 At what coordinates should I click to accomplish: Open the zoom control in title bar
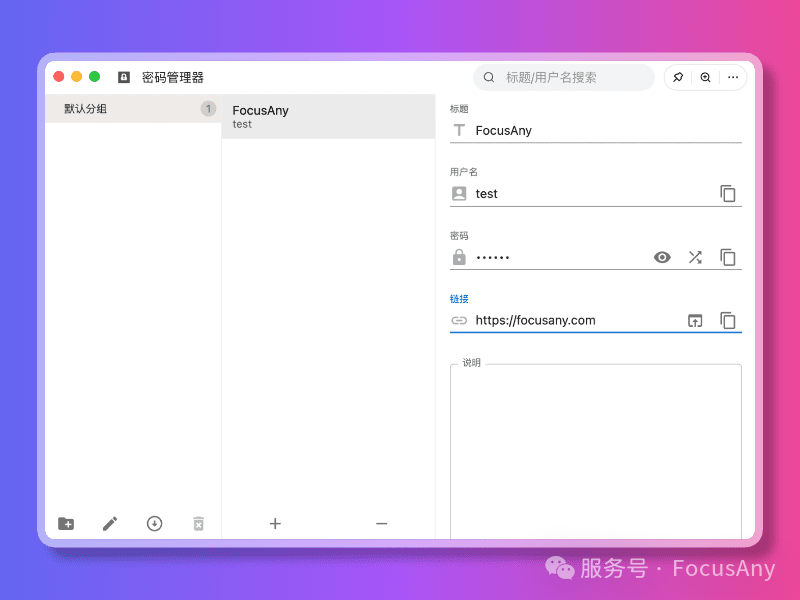(x=705, y=77)
